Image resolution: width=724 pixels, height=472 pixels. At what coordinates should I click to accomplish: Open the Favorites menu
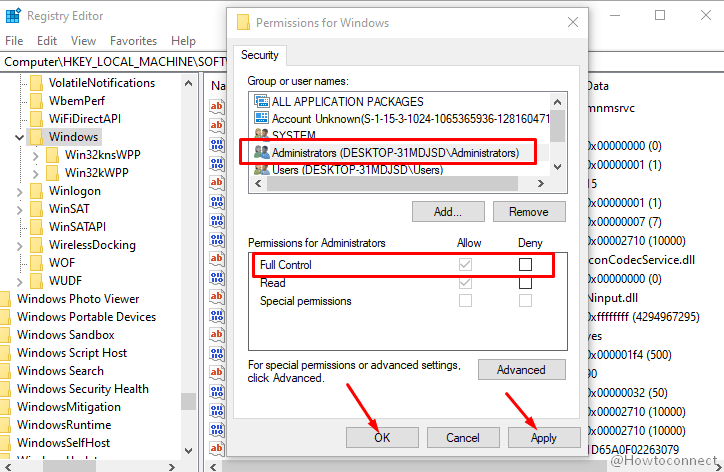point(133,41)
